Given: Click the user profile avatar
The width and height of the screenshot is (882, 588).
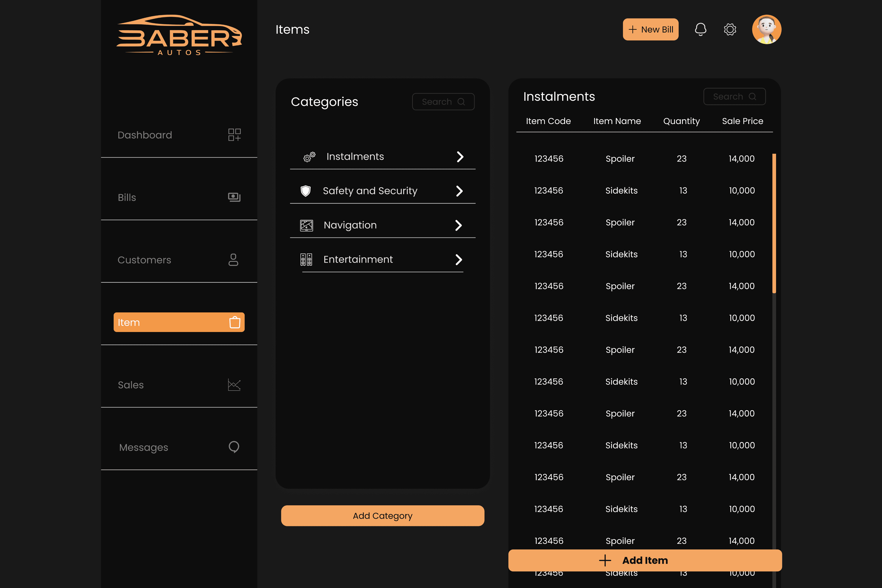Looking at the screenshot, I should pyautogui.click(x=767, y=29).
